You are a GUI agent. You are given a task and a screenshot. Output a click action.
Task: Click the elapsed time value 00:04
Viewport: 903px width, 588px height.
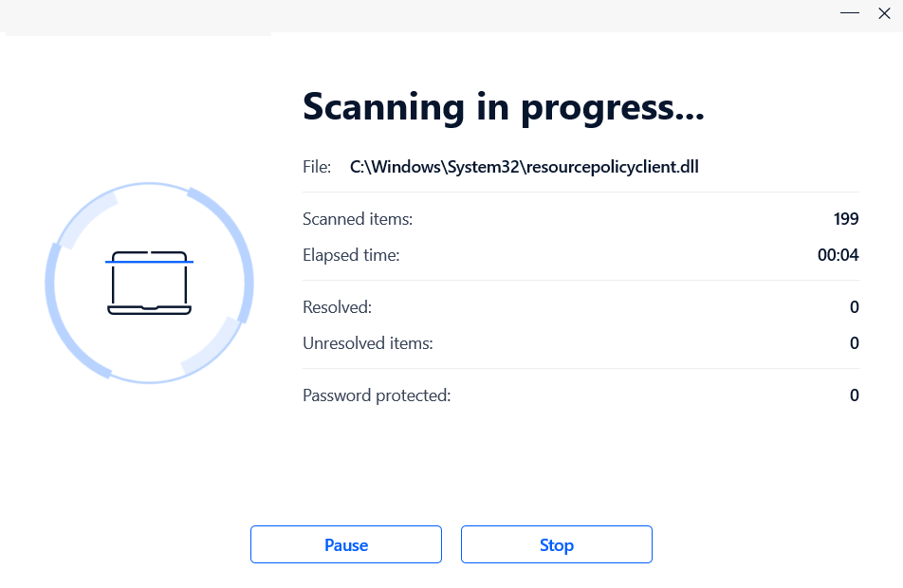[838, 255]
